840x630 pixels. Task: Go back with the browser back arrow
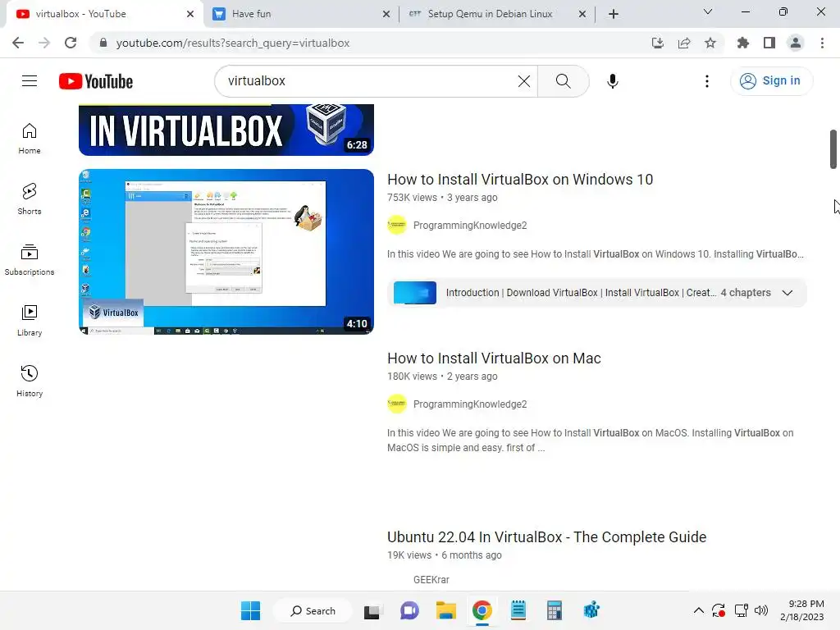click(x=18, y=43)
